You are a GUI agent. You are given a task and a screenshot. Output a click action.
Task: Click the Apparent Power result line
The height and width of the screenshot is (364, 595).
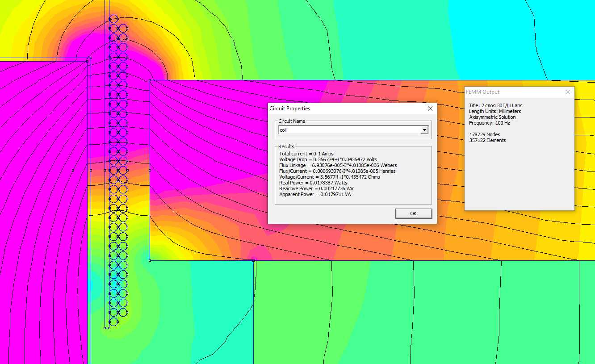pyautogui.click(x=315, y=194)
